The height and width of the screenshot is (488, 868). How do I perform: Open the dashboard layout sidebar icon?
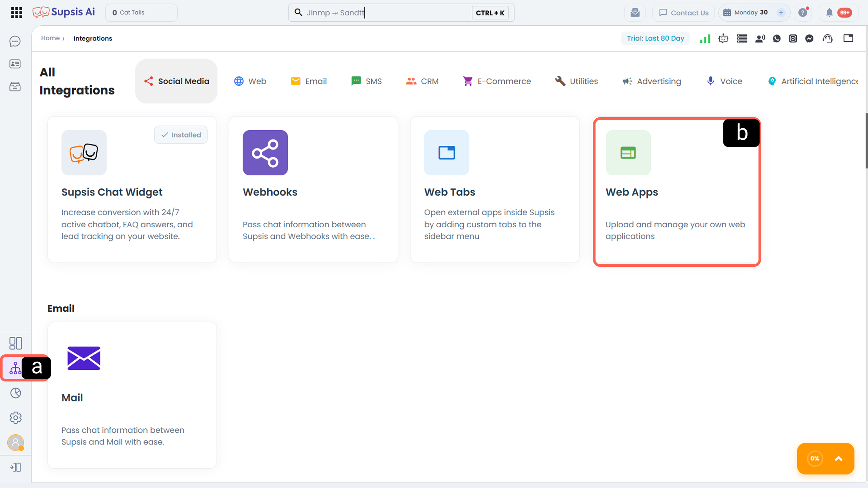tap(15, 343)
